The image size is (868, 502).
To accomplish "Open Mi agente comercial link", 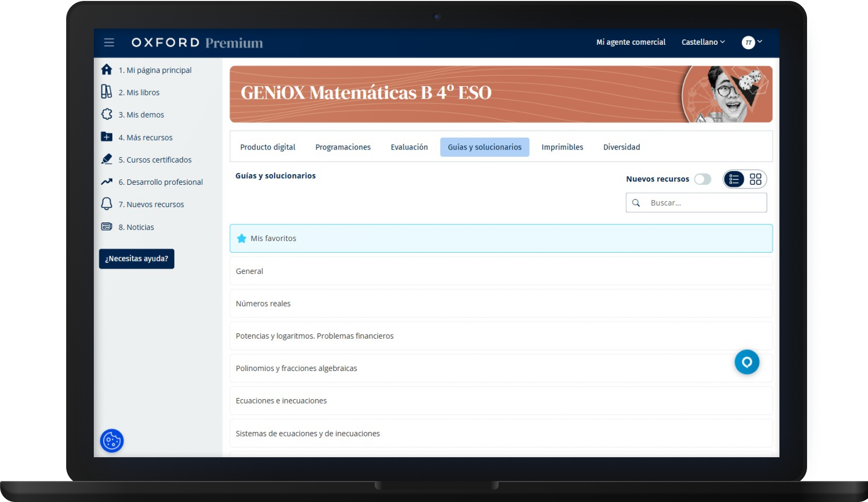I will click(631, 42).
